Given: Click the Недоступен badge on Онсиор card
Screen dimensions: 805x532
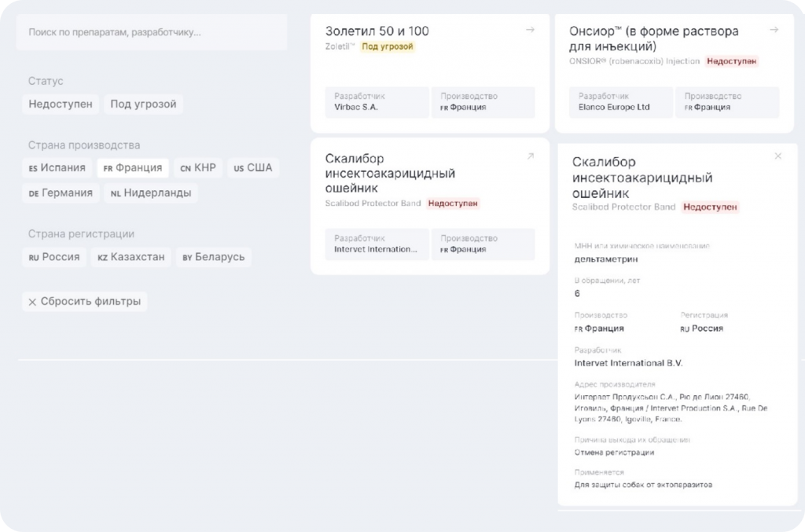Looking at the screenshot, I should [x=732, y=61].
